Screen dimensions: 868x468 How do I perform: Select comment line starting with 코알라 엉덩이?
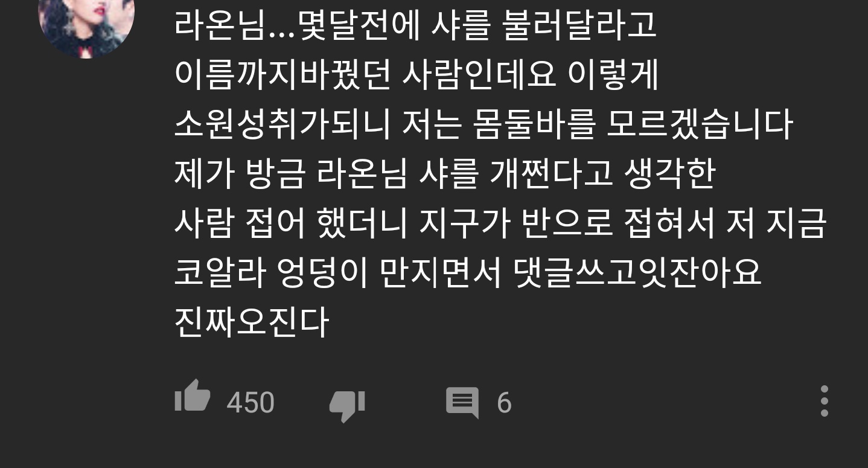coord(468,274)
